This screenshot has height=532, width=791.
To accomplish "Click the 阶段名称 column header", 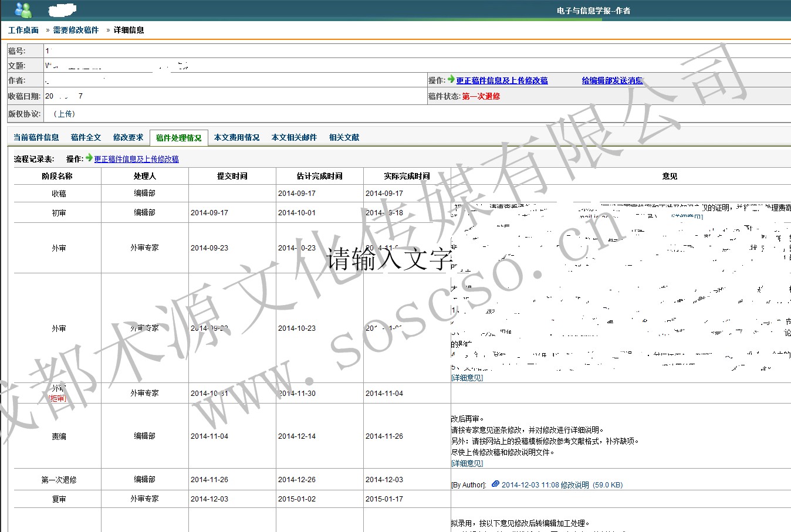I will click(x=58, y=176).
